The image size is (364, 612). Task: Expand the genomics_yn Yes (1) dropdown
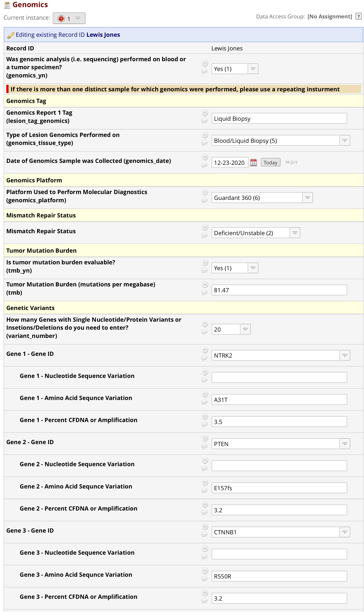click(235, 69)
